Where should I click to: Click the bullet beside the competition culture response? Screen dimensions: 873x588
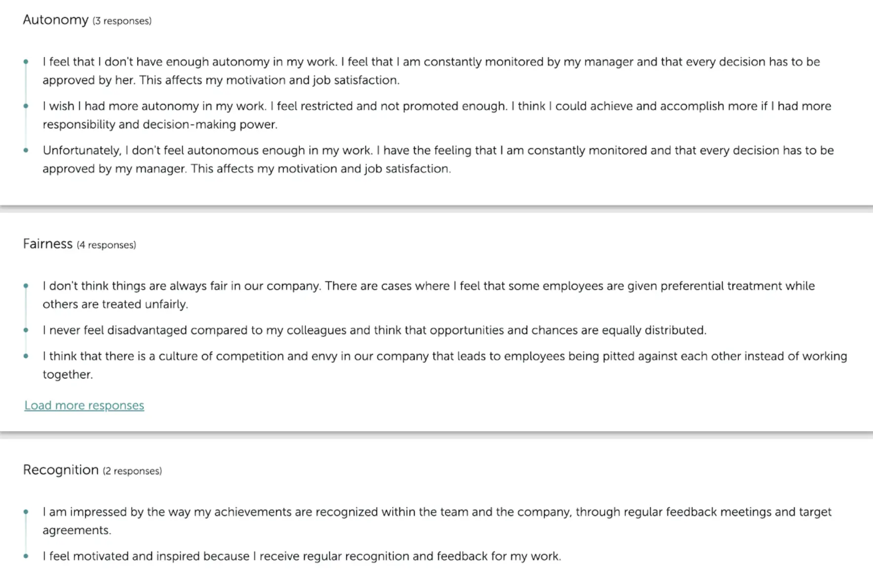(x=26, y=356)
